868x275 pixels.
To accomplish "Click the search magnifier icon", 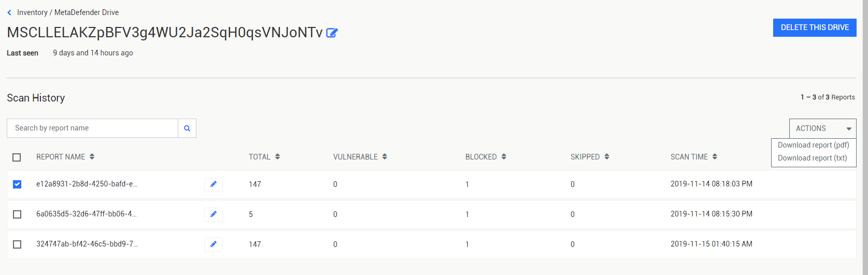I will (187, 128).
